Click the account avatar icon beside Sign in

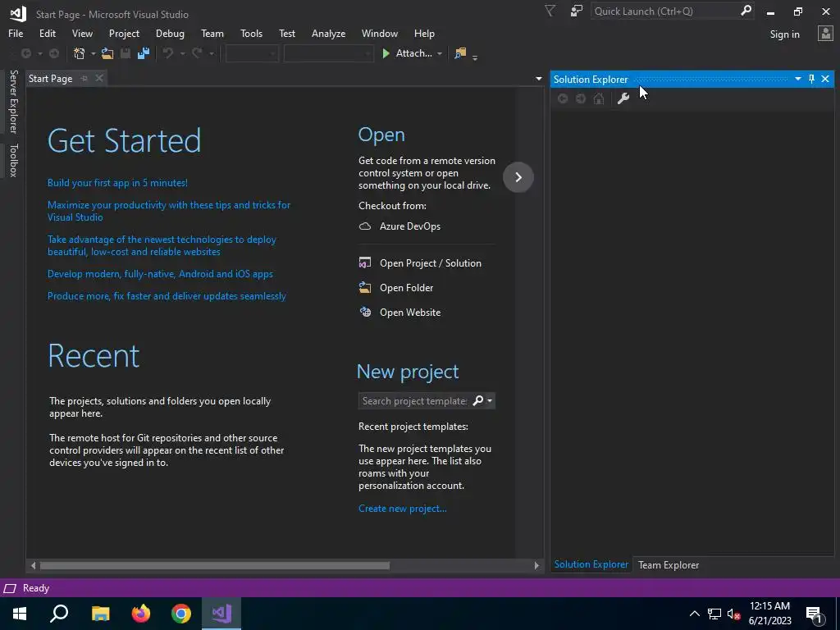pos(825,34)
